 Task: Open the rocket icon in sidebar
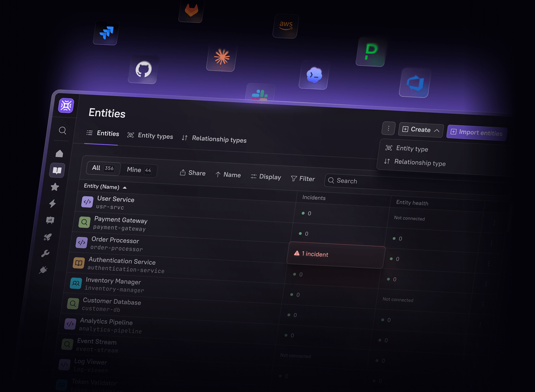[x=48, y=237]
